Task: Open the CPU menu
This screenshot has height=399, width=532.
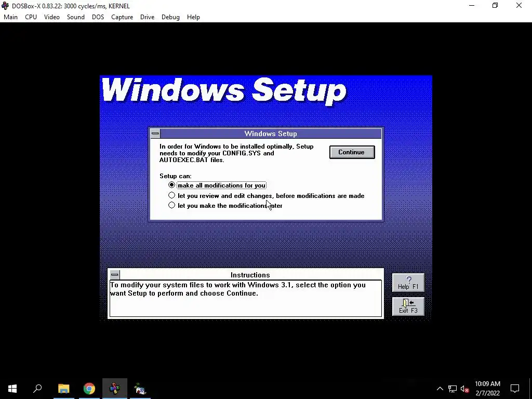Action: (x=31, y=17)
